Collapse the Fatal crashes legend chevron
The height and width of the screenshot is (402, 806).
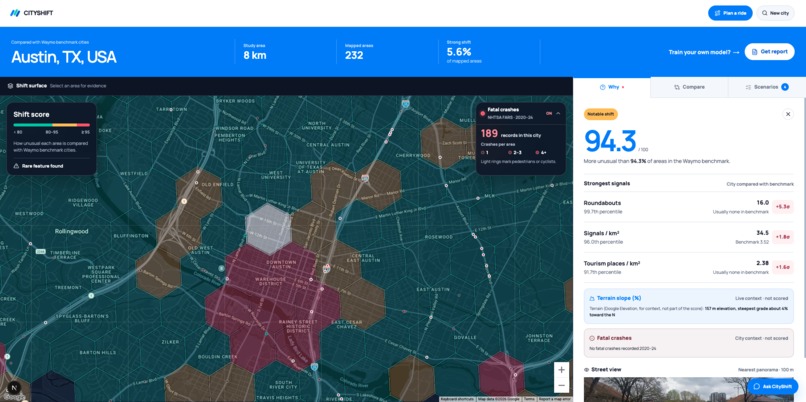pyautogui.click(x=558, y=113)
